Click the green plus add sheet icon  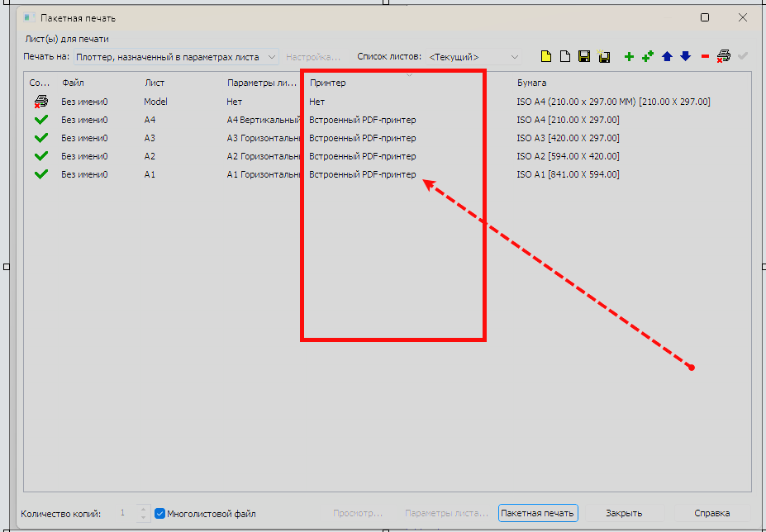629,57
